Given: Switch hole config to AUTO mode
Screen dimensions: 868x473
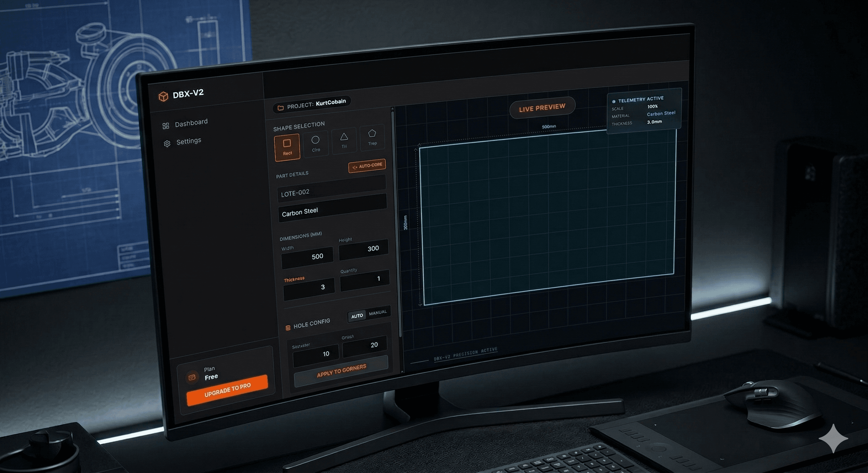Looking at the screenshot, I should click(x=357, y=316).
